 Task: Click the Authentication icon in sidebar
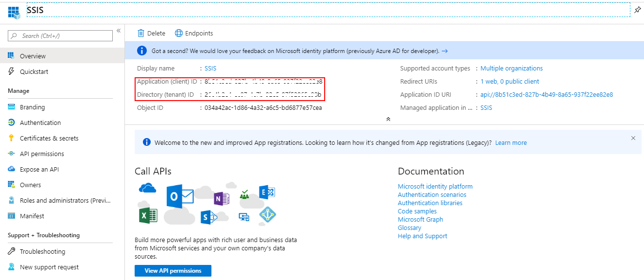click(11, 122)
